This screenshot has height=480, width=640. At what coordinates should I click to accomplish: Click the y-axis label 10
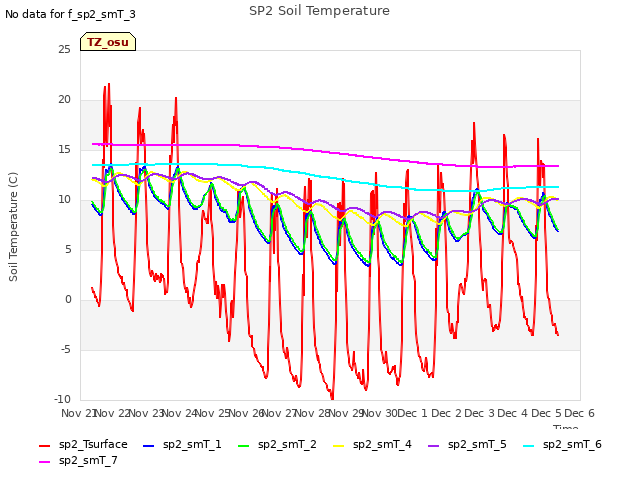tap(64, 200)
